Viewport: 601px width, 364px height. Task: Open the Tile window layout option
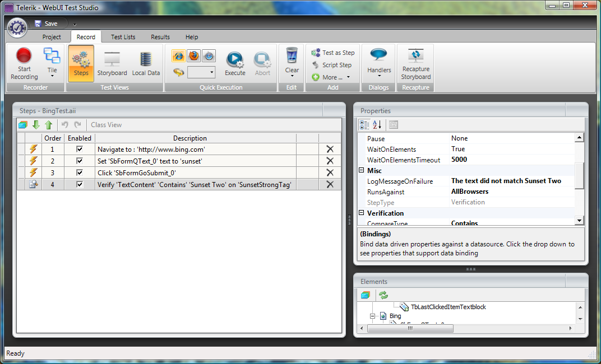point(52,62)
